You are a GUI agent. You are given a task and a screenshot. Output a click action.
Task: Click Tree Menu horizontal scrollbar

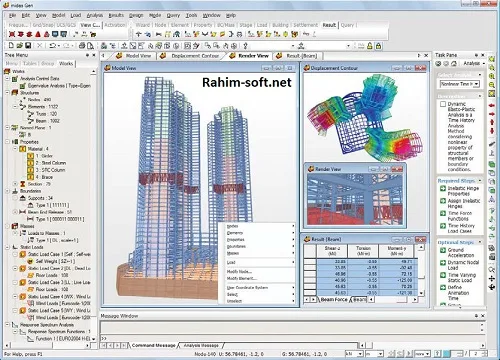tap(47, 346)
